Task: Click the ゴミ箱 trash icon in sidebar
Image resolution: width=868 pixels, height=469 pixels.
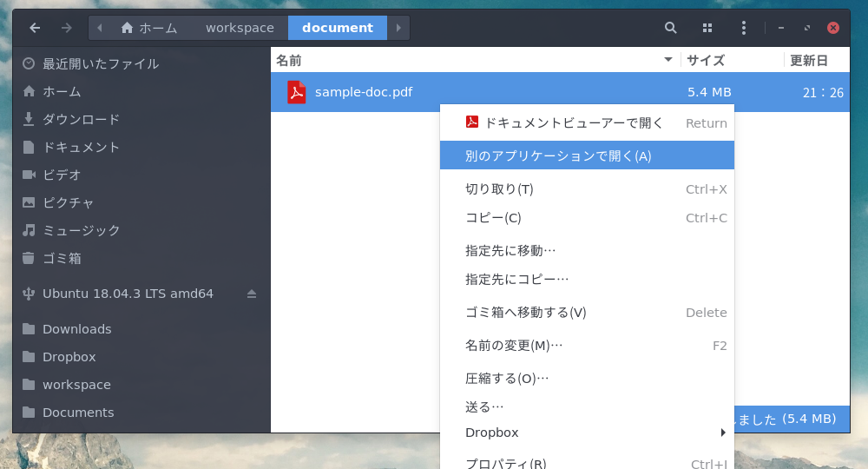Action: coord(29,257)
